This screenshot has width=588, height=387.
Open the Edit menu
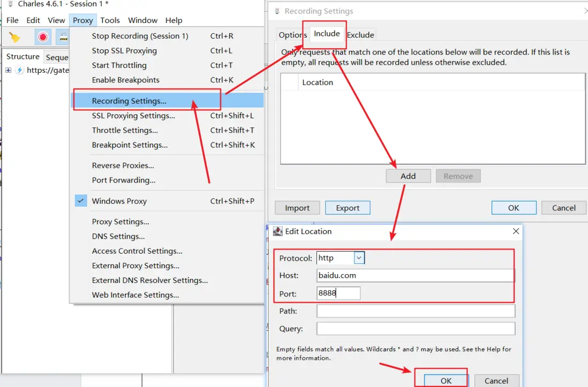tap(33, 20)
